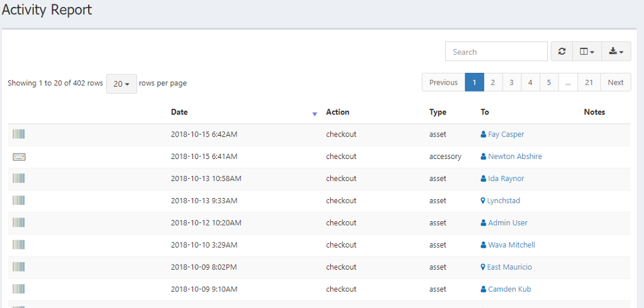Click the Search input field
Screen dimensions: 644x308
496,52
